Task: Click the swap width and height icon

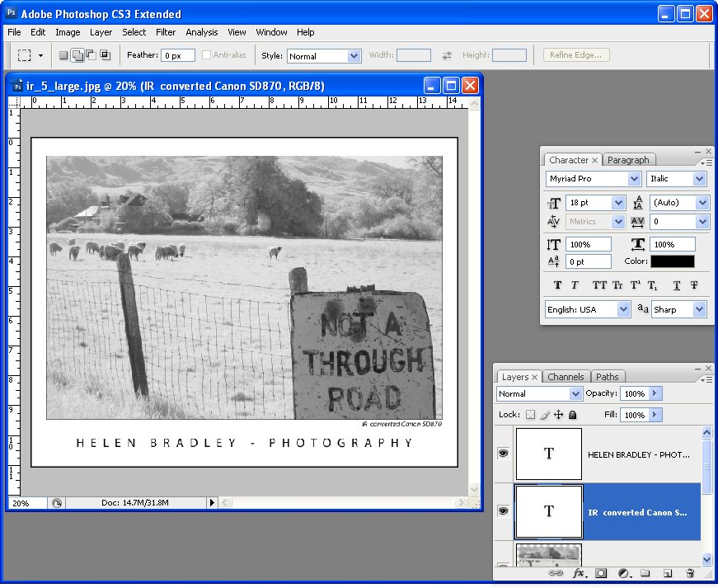Action: [x=447, y=55]
